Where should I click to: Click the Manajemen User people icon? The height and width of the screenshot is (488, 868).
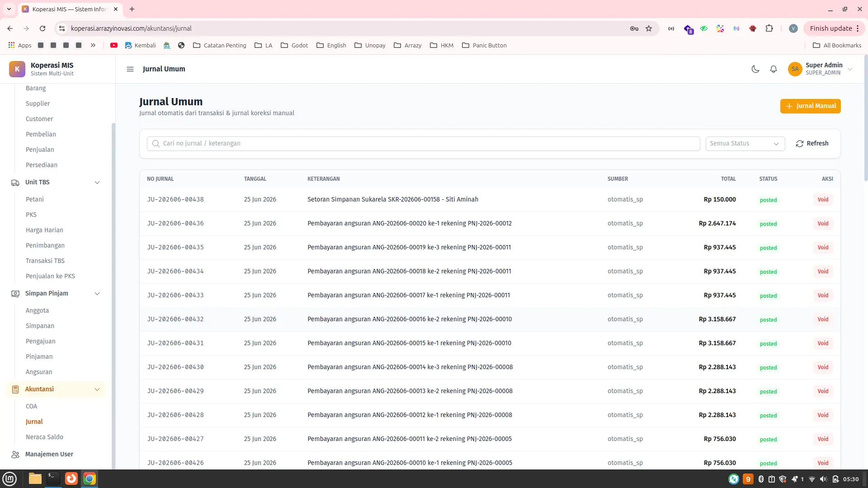[15, 455]
